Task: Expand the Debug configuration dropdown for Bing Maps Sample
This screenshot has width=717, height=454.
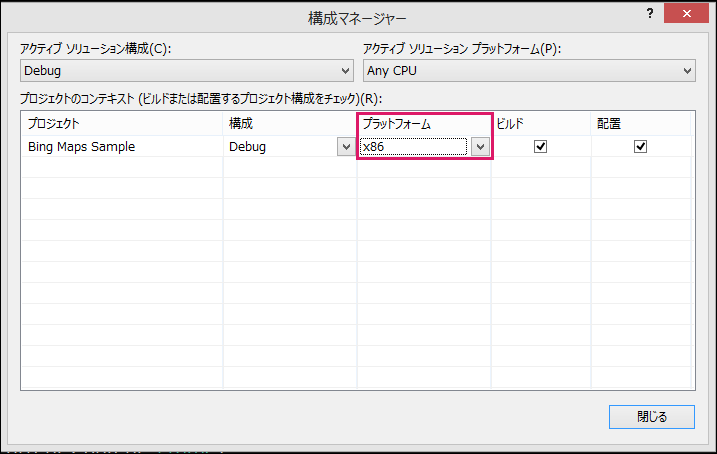Action: (346, 147)
